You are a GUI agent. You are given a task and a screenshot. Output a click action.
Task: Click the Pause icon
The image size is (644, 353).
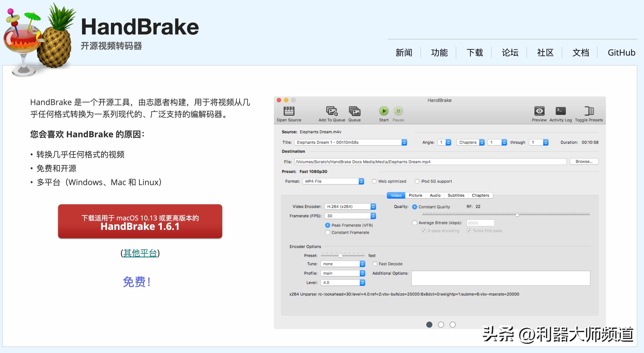click(x=398, y=111)
